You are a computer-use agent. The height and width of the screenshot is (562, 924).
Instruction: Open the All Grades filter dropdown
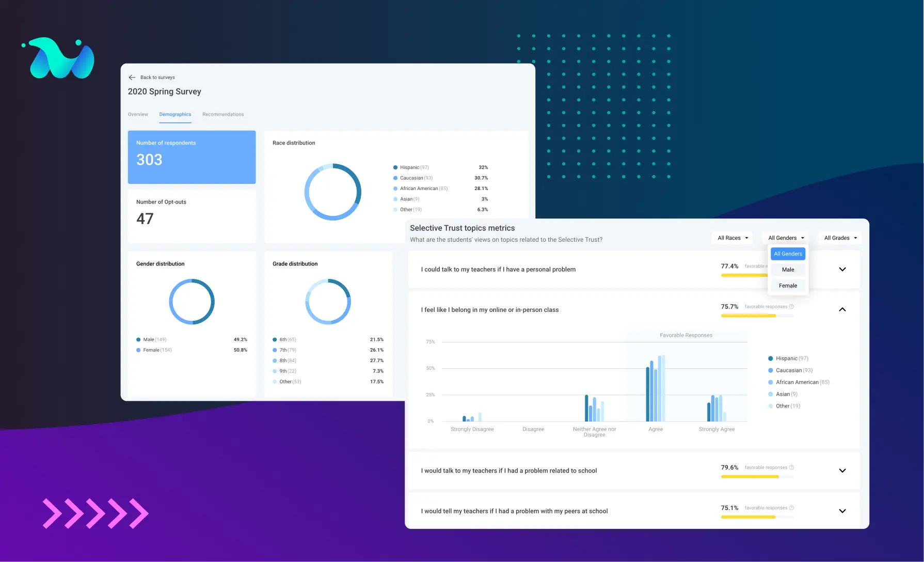840,238
